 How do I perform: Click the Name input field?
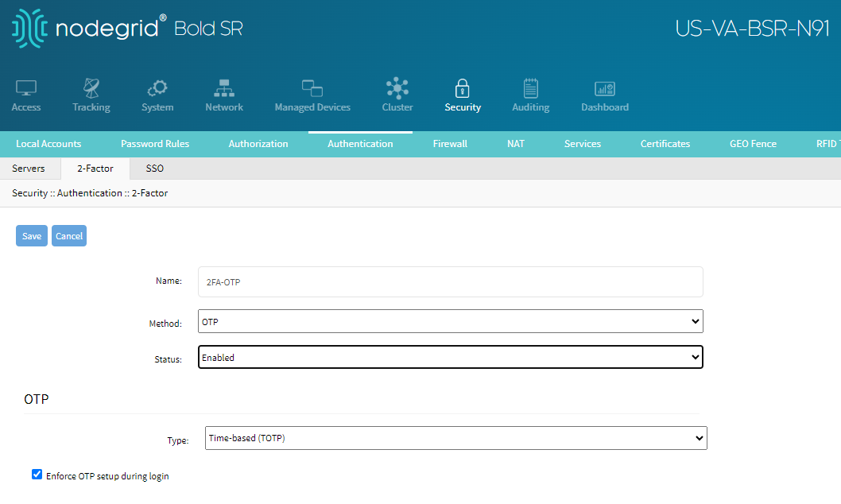tap(450, 282)
